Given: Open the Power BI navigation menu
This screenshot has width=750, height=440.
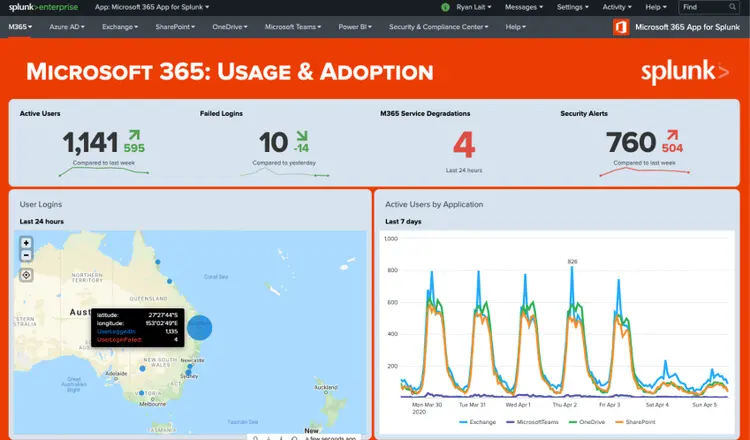Looking at the screenshot, I should point(355,27).
